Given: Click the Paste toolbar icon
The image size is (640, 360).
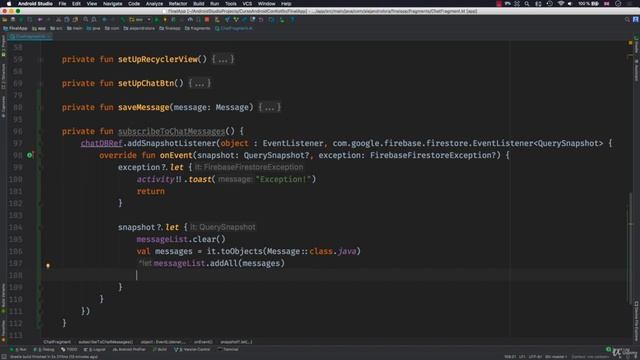Looking at the screenshot, I should point(75,20).
